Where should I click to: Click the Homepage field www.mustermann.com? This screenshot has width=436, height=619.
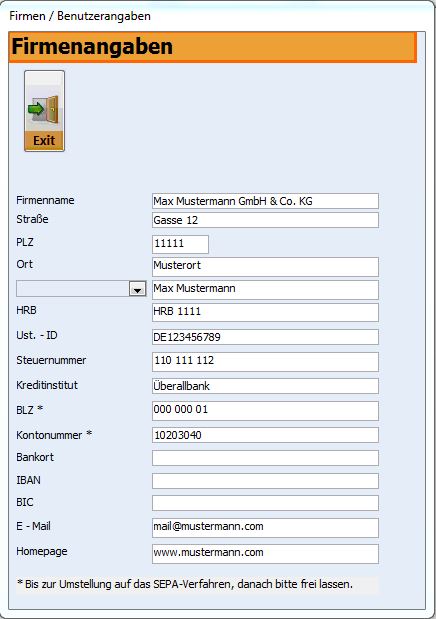coord(265,553)
